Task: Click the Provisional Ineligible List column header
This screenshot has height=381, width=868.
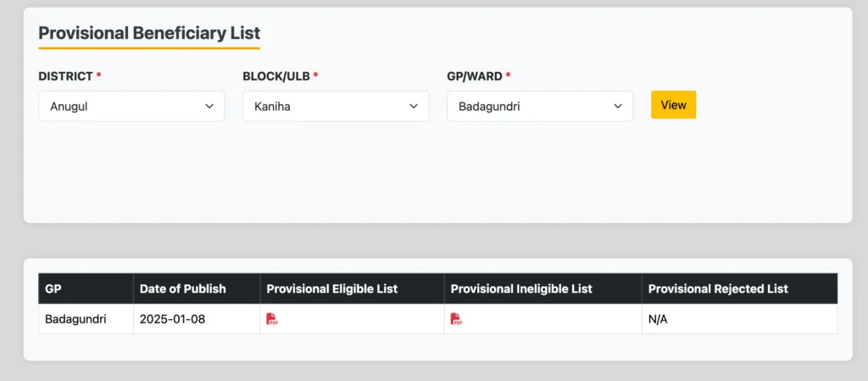Action: tap(521, 289)
